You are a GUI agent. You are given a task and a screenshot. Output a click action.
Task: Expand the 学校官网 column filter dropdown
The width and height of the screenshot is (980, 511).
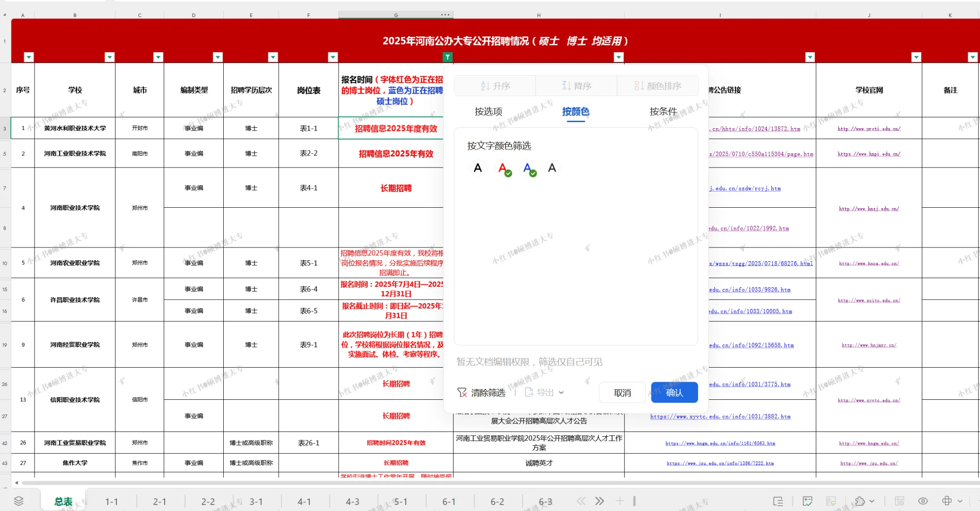[x=916, y=57]
